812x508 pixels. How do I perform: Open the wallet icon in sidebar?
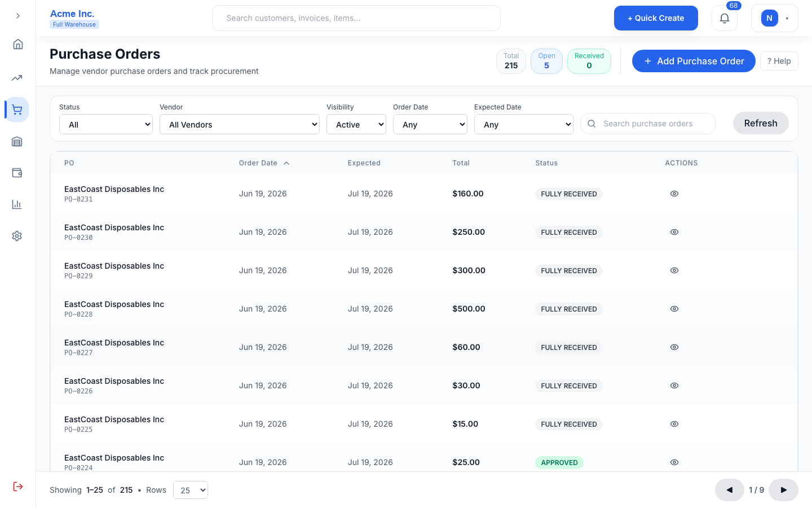point(17,173)
